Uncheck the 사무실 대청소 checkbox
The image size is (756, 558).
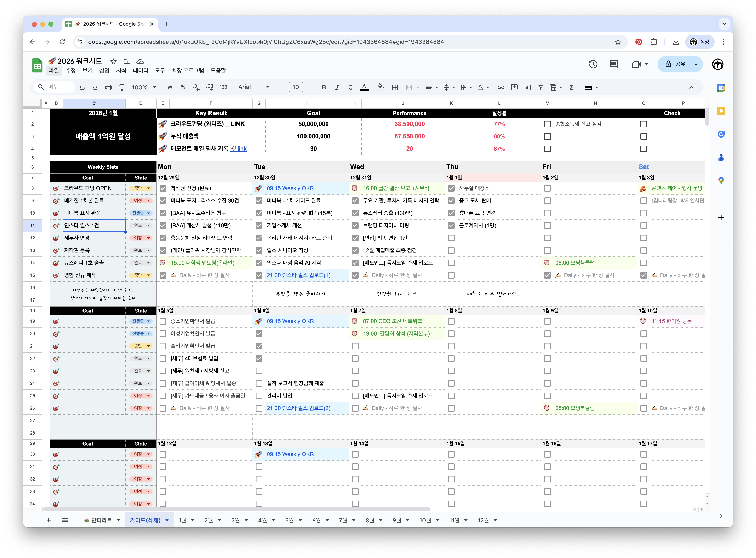tap(451, 188)
